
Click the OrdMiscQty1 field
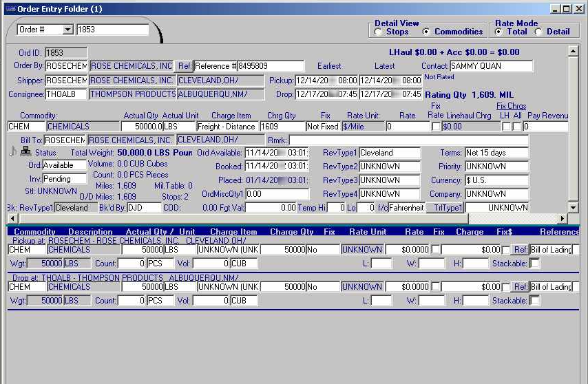pos(277,194)
